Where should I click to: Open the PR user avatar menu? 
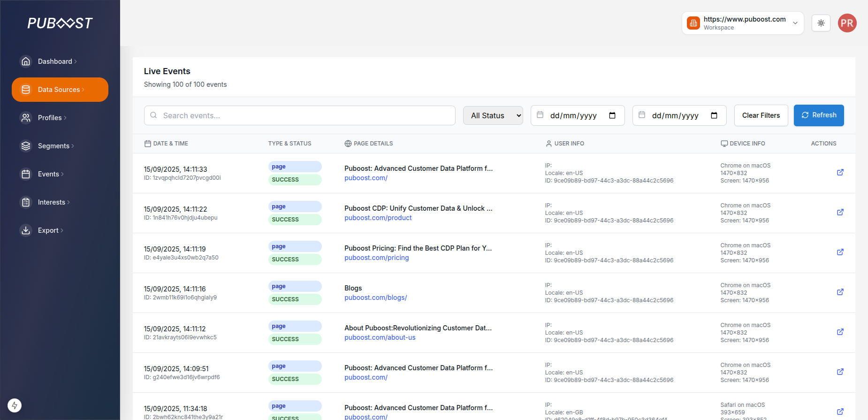(x=847, y=23)
